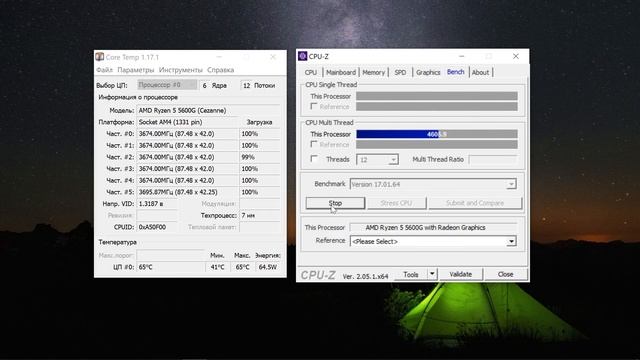Image resolution: width=640 pixels, height=360 pixels.
Task: Open the Инструменты menu
Action: pyautogui.click(x=180, y=70)
